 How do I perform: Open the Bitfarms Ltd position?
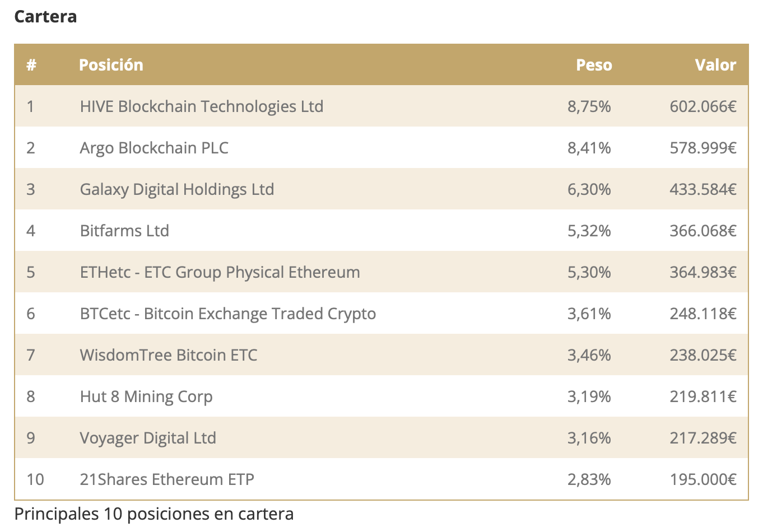[x=124, y=231]
